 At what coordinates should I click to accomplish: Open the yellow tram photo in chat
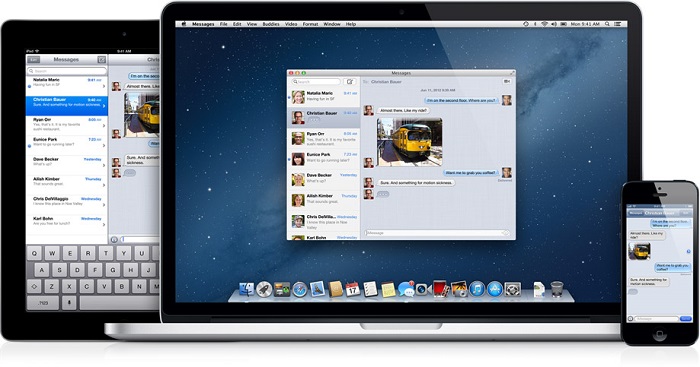coord(409,142)
